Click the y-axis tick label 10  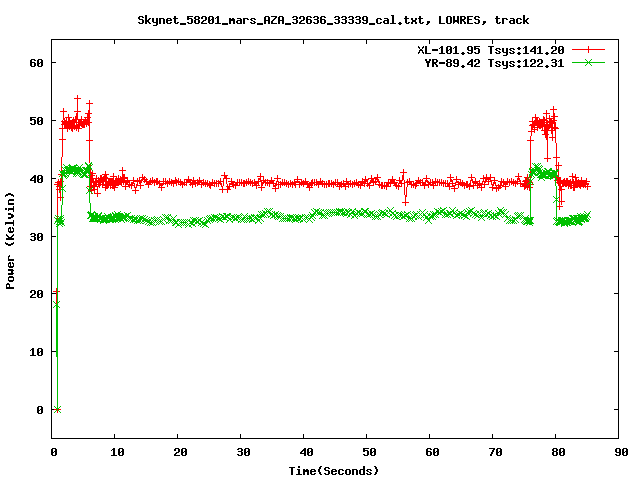(x=36, y=352)
